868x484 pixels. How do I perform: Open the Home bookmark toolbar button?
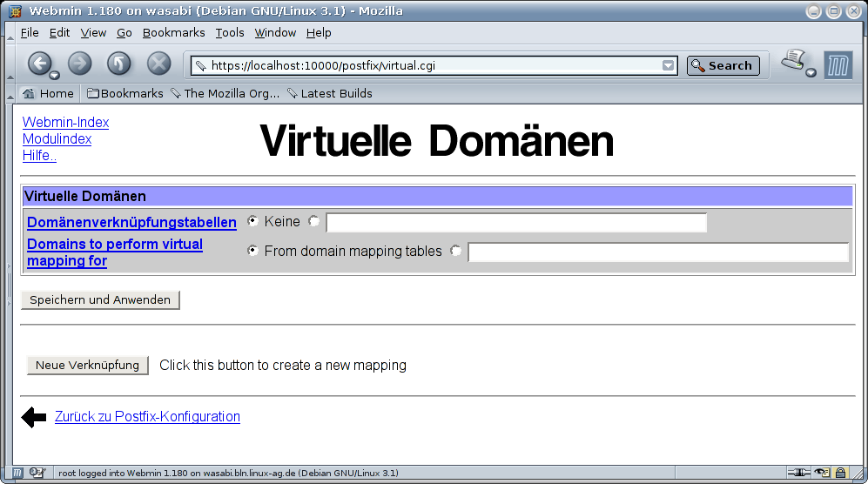pyautogui.click(x=48, y=94)
